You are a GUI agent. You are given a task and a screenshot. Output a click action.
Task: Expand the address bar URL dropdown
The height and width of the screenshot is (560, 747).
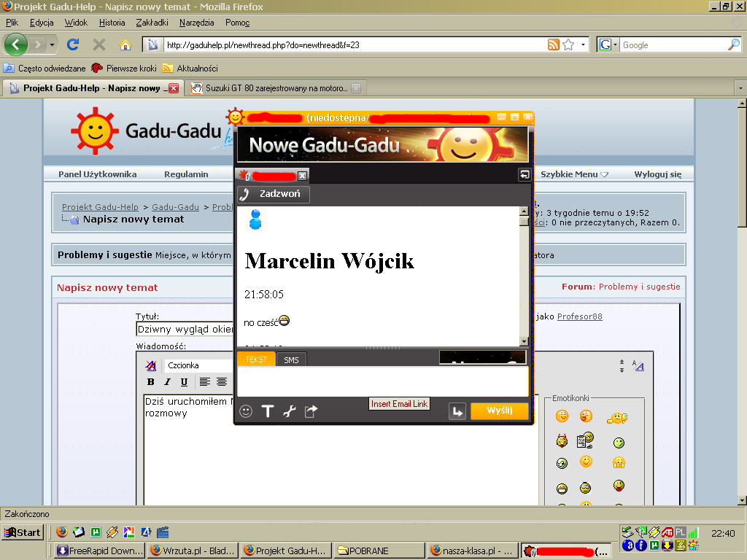(583, 44)
